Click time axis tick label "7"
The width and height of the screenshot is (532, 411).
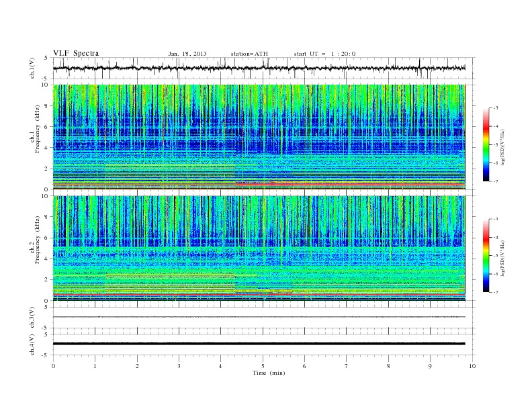(x=347, y=366)
